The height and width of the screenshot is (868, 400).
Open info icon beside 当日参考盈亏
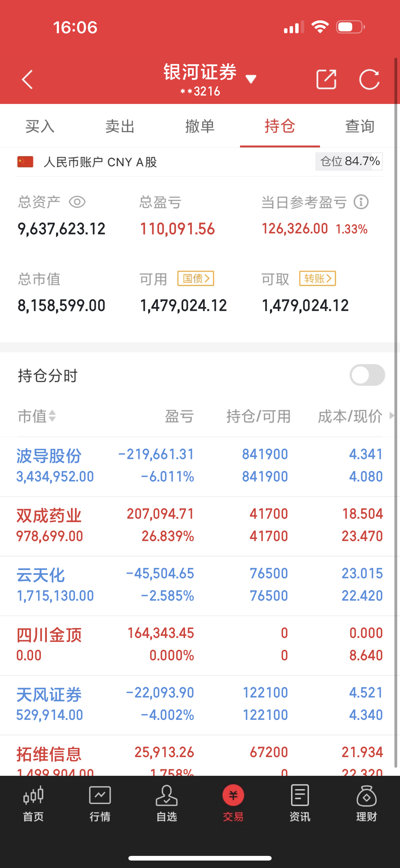(x=361, y=202)
